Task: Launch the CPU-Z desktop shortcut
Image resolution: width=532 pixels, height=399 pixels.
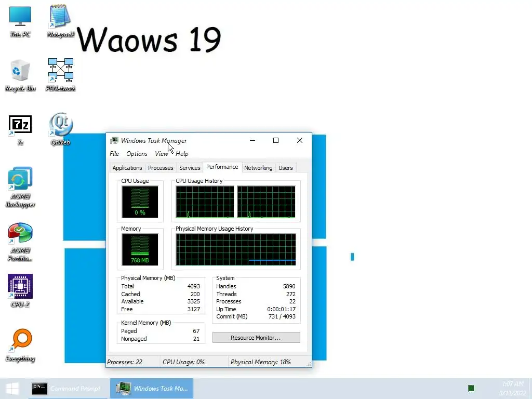Action: coord(20,291)
